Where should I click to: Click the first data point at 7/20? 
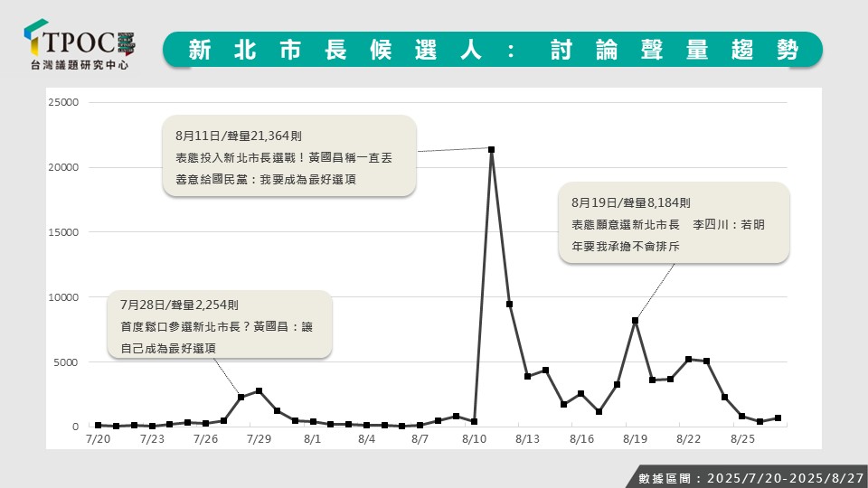point(98,425)
